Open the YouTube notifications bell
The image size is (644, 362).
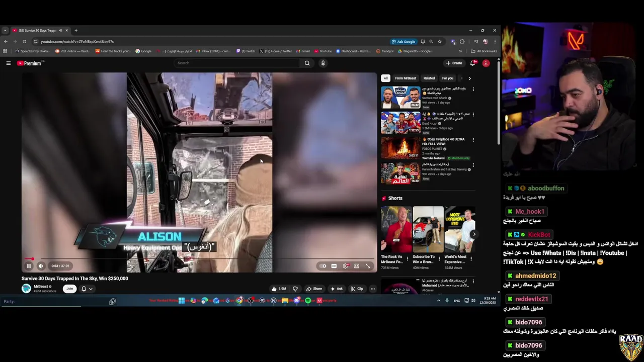tap(472, 63)
